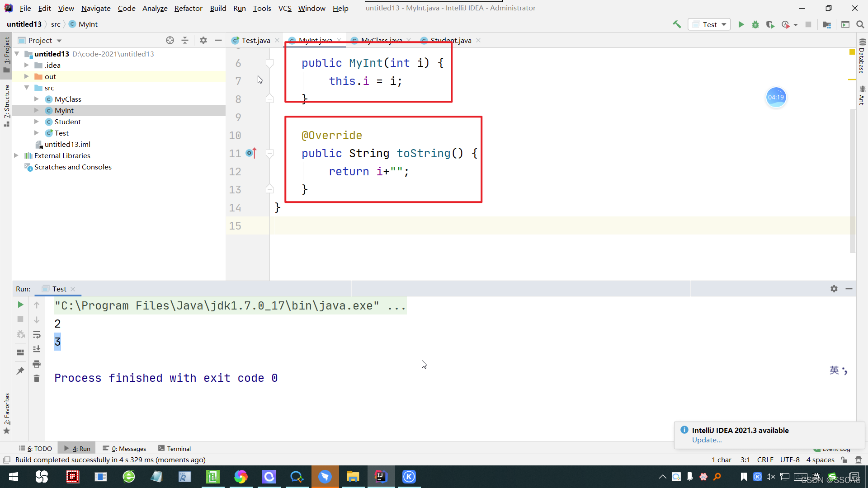Open the Project Structure icon in toolbar

click(827, 24)
